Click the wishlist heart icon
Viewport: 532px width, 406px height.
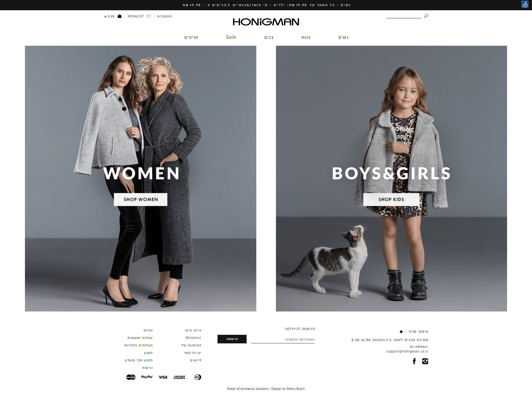pos(149,16)
